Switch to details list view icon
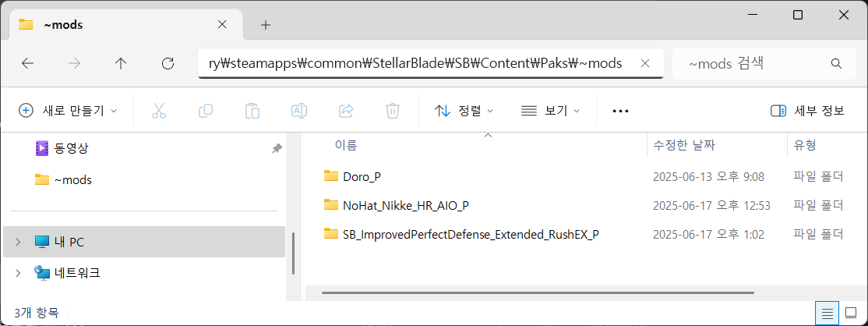The image size is (868, 326). click(x=827, y=314)
